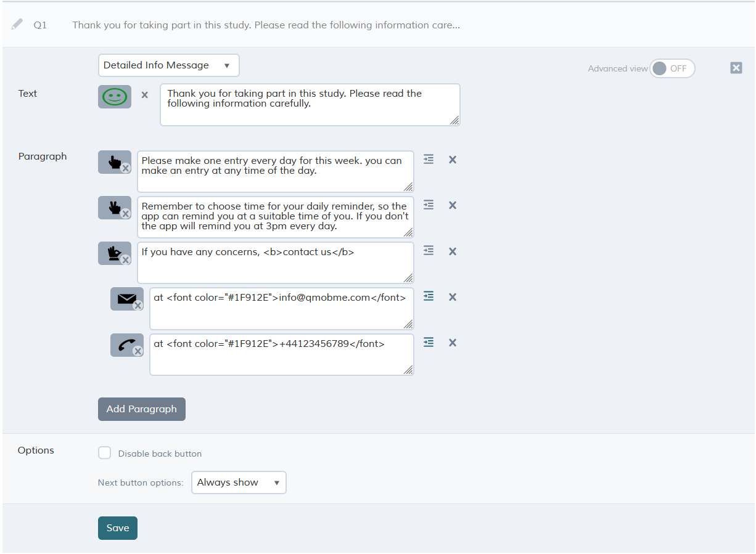The height and width of the screenshot is (554, 756).
Task: Toggle indent on the info@qmobme.com paragraph
Action: 429,296
